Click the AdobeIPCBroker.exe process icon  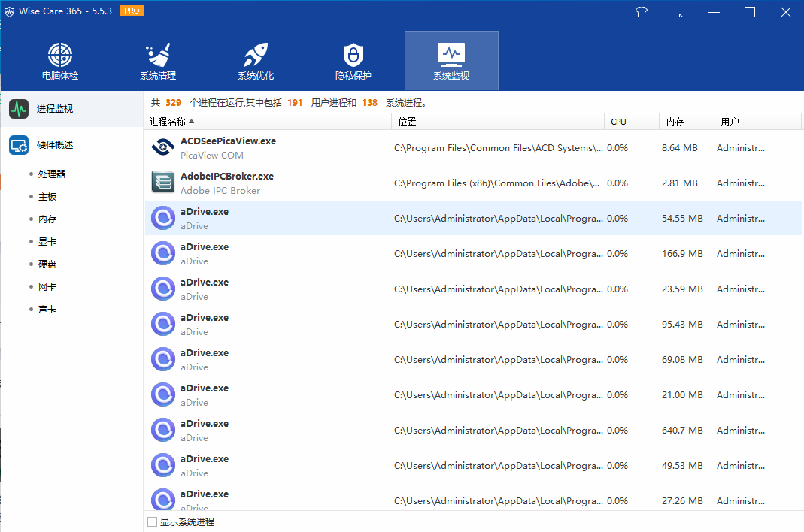pos(163,183)
